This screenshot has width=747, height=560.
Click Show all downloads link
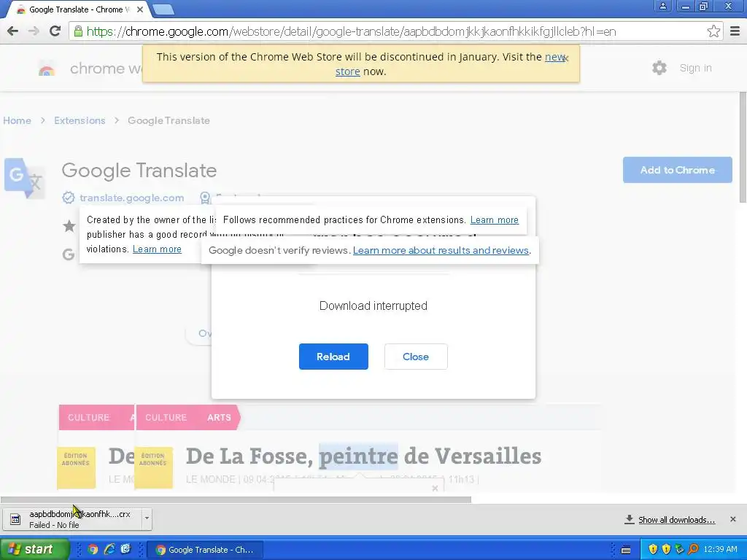coord(676,519)
